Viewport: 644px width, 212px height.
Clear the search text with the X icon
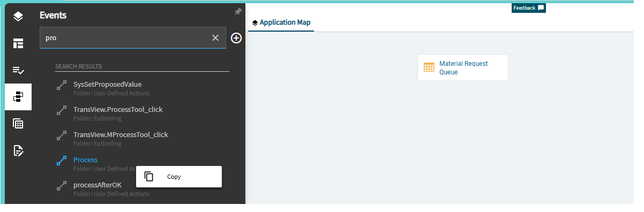click(x=215, y=37)
